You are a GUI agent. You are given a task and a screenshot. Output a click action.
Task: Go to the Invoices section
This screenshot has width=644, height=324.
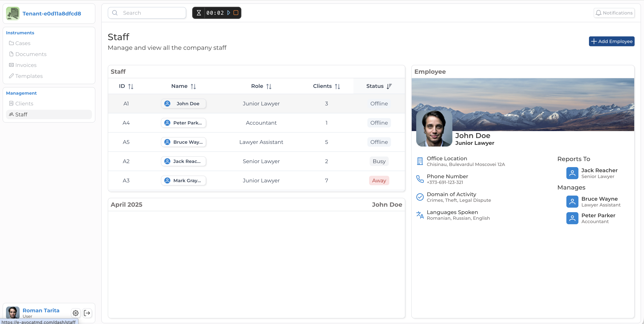point(26,65)
